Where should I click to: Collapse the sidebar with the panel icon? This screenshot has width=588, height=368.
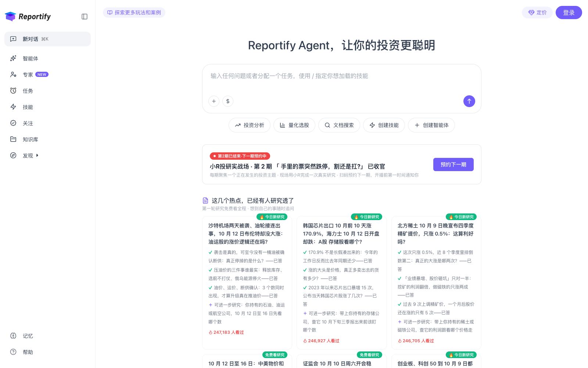click(85, 17)
